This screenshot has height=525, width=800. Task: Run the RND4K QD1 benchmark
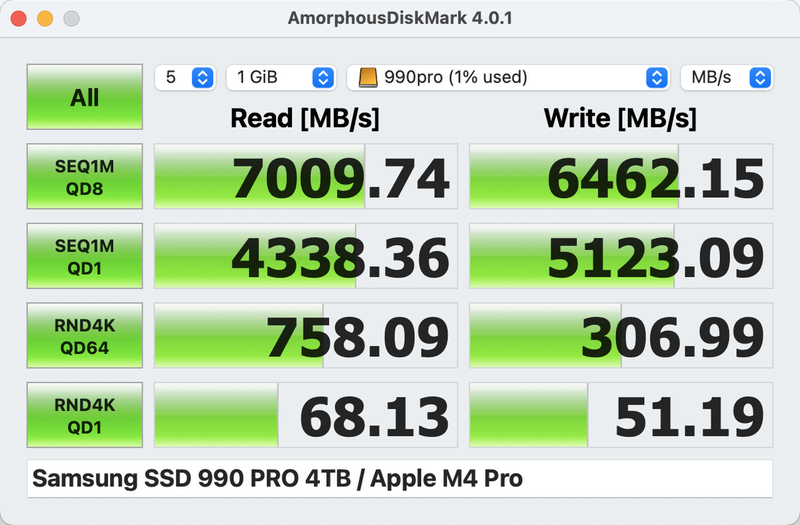tap(85, 415)
